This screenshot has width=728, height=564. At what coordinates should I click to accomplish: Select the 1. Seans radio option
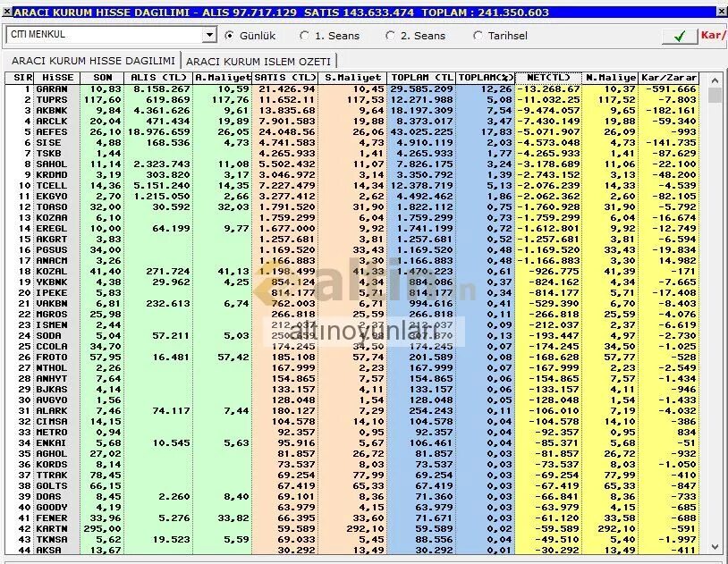pyautogui.click(x=305, y=35)
